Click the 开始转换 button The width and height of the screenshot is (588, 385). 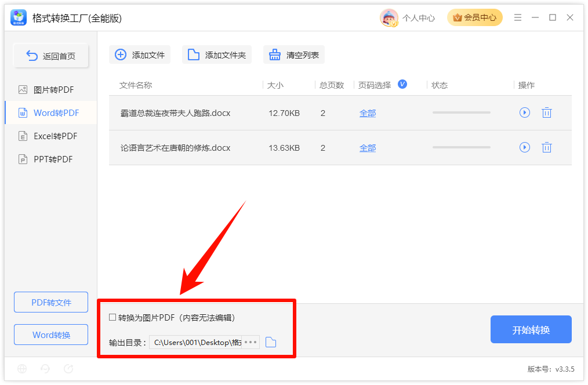[531, 329]
